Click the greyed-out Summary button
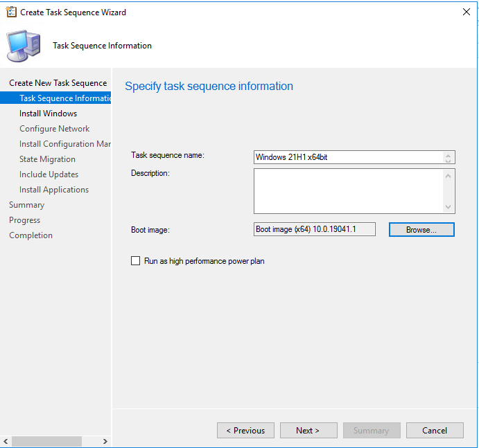479x448 pixels. pyautogui.click(x=372, y=430)
